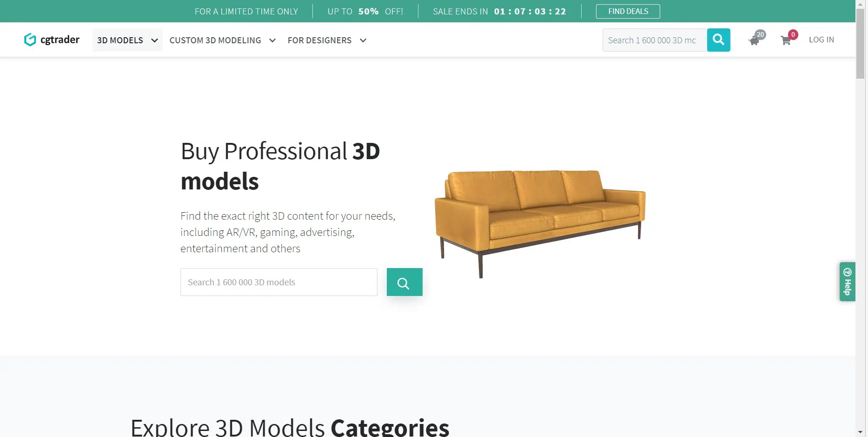Image resolution: width=868 pixels, height=437 pixels.
Task: Click the FIND DEALS button
Action: [x=628, y=11]
